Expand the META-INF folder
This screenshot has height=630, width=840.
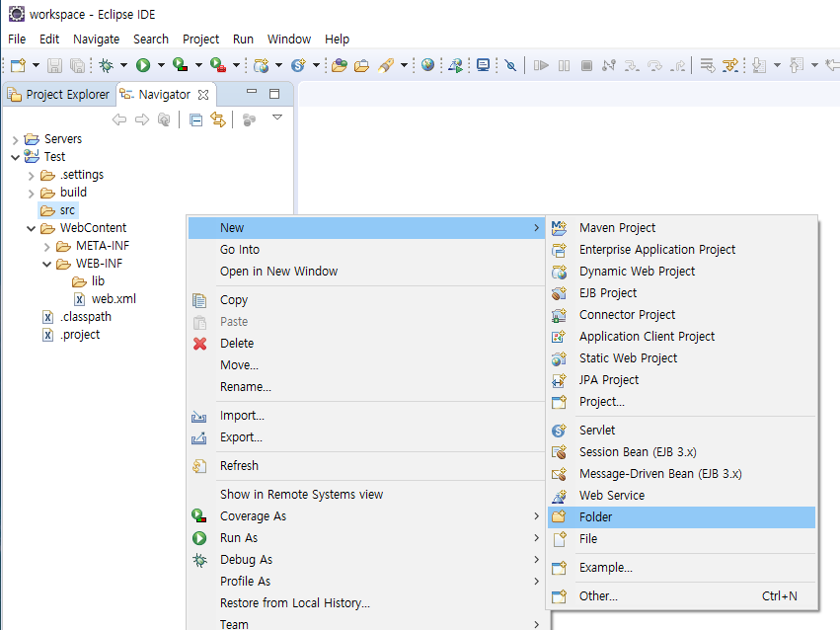click(x=46, y=247)
